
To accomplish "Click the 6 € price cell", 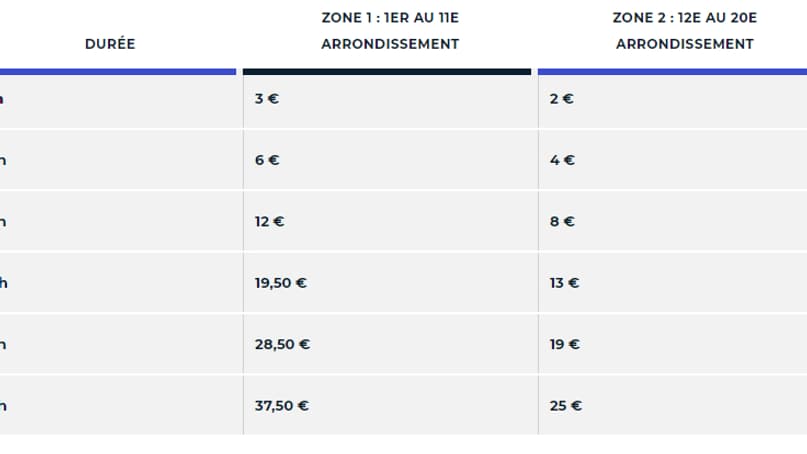I will [267, 160].
